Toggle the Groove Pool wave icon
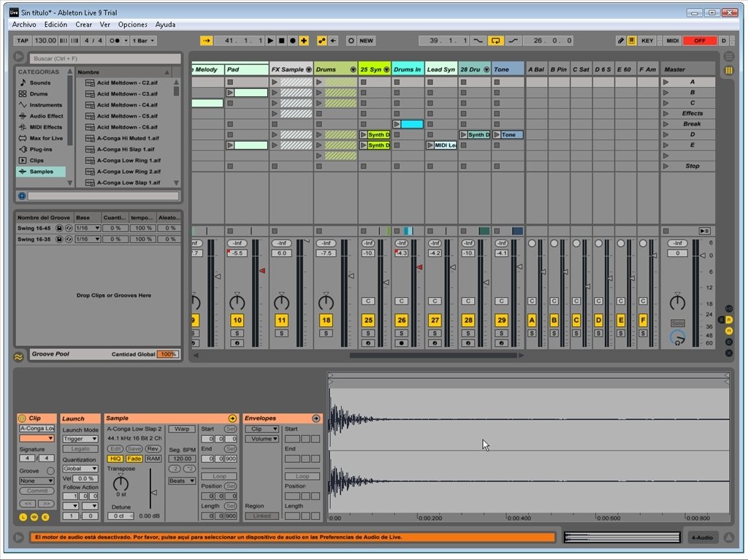 pos(18,356)
